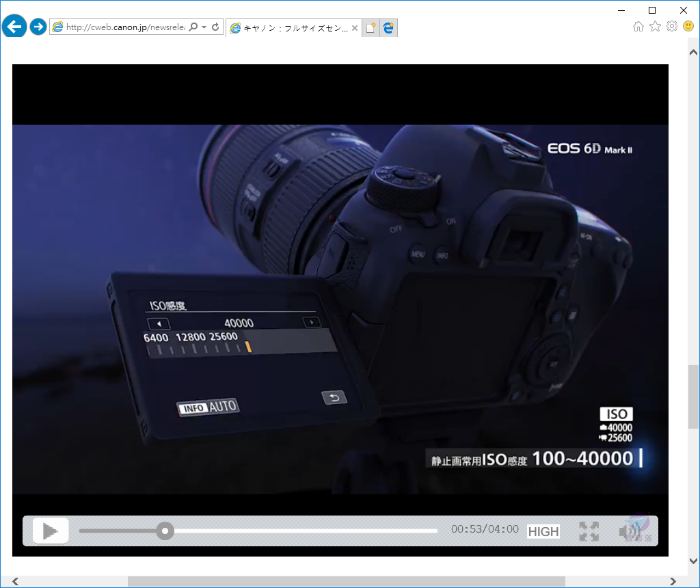Click the vertical scrollbar thumb
The width and height of the screenshot is (700, 588).
pos(693,397)
